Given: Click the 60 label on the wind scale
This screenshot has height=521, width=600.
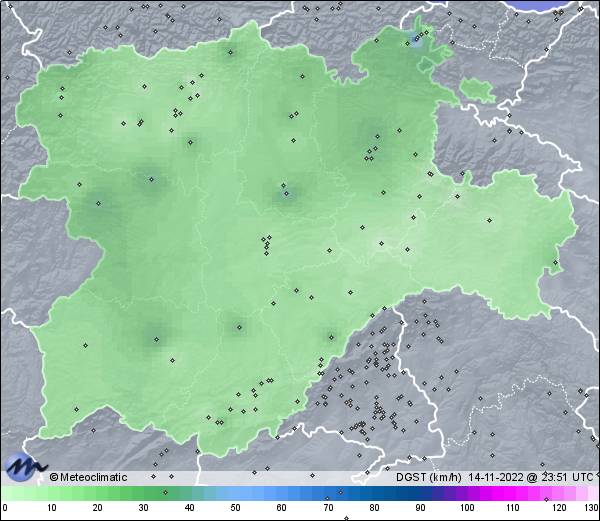Looking at the screenshot, I should click(x=282, y=508).
